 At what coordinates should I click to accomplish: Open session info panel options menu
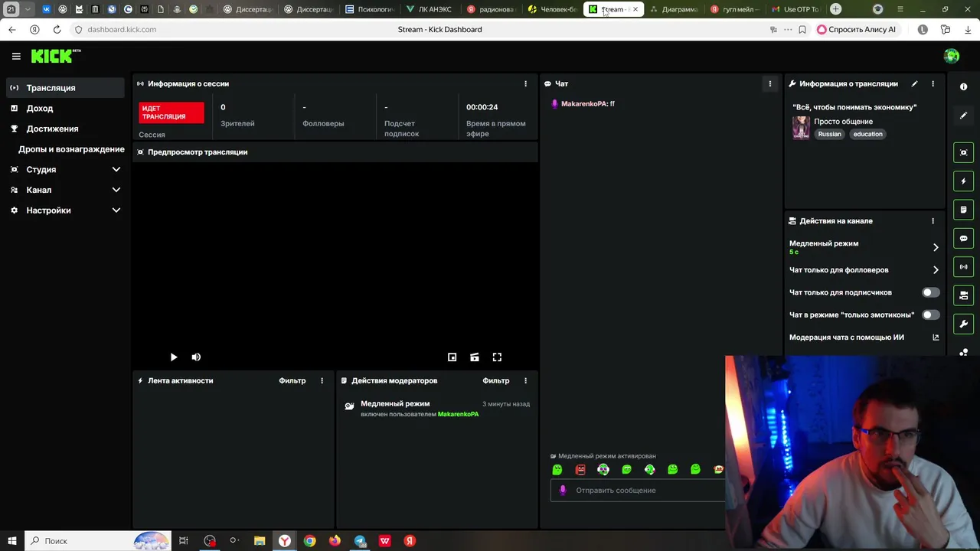(525, 83)
